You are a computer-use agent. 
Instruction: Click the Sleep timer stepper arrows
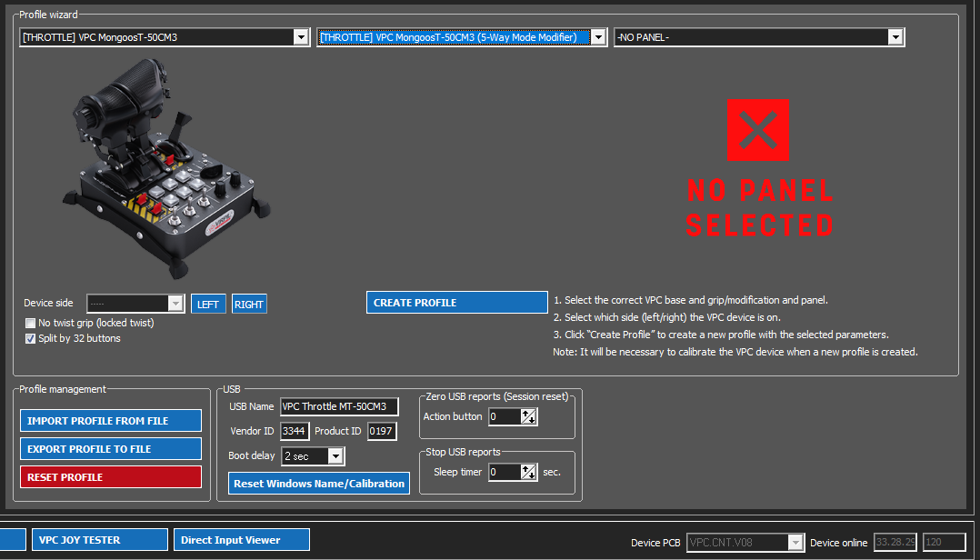click(x=529, y=472)
